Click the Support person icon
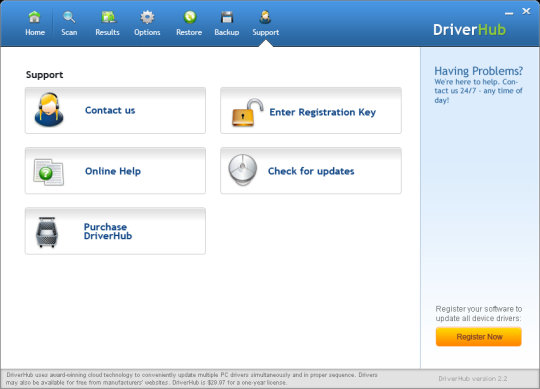This screenshot has width=540, height=389. pyautogui.click(x=265, y=17)
